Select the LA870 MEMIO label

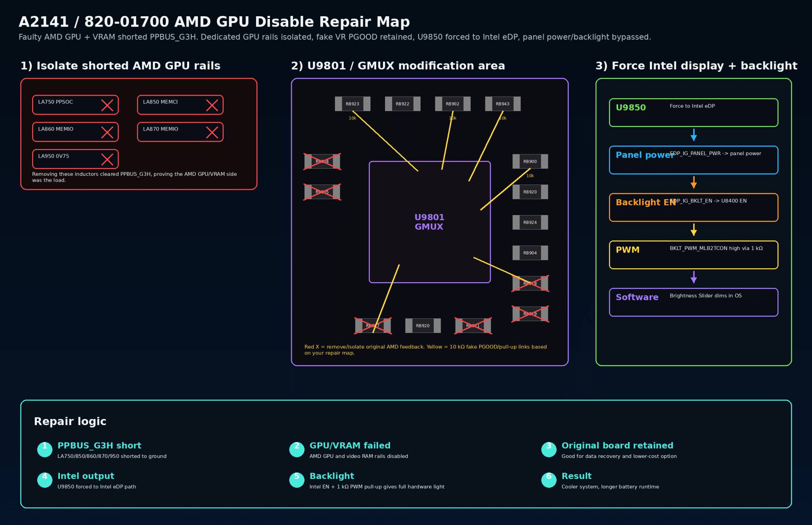point(161,129)
